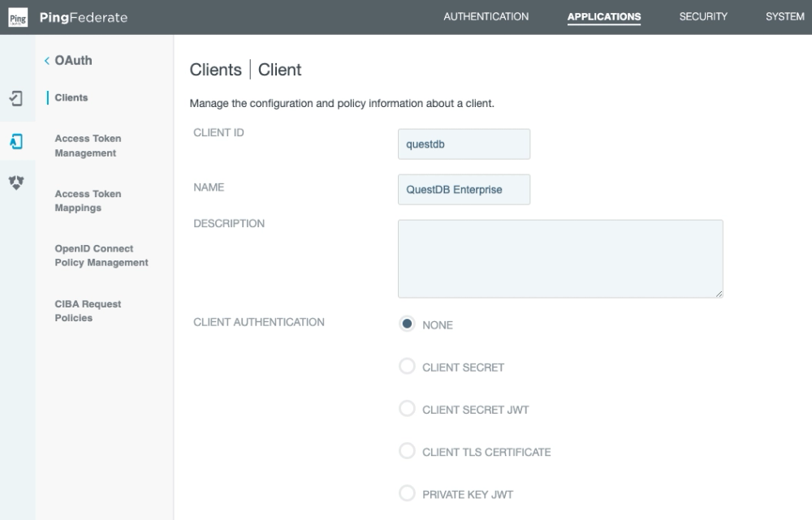The image size is (812, 520).
Task: View CIBA Request Policies
Action: coord(87,310)
